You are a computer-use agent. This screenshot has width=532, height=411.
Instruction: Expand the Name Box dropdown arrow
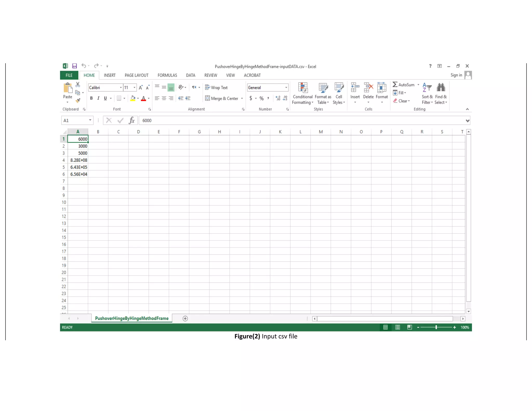[90, 120]
